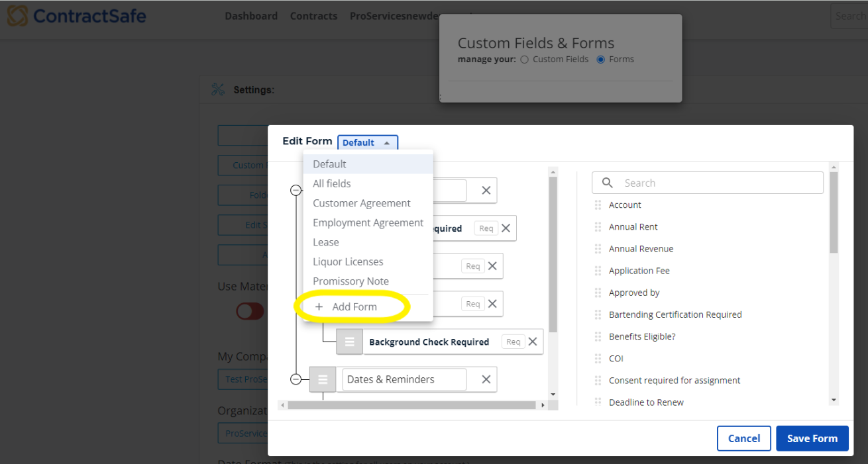Viewport: 868px width, 464px height.
Task: Click the Cancel button
Action: coord(744,438)
